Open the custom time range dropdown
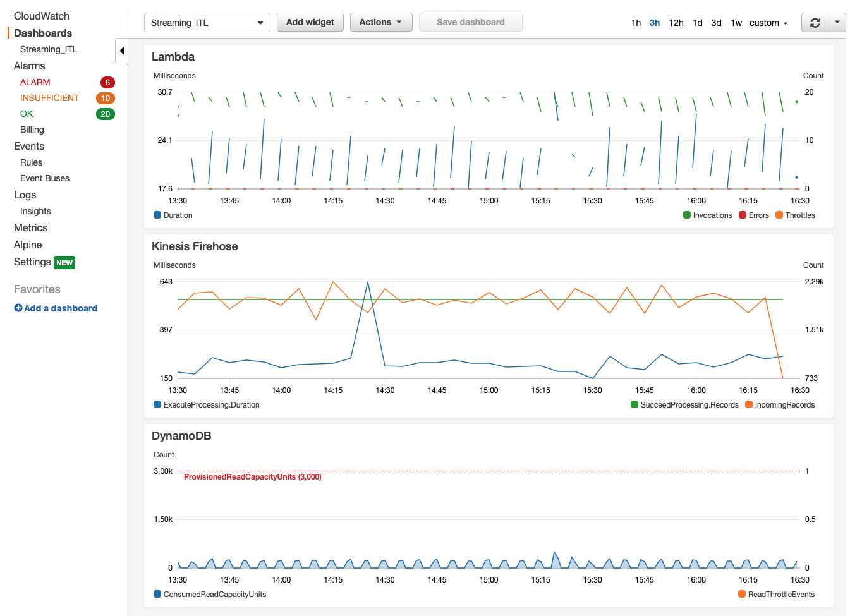This screenshot has width=850, height=616. (768, 23)
